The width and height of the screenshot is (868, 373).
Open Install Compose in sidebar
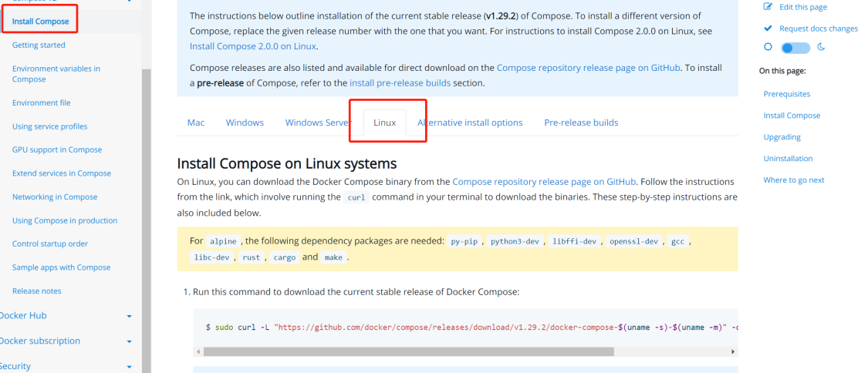pyautogui.click(x=40, y=22)
